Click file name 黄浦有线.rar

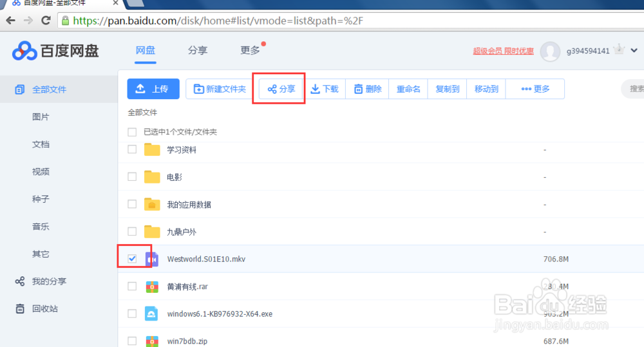[187, 286]
